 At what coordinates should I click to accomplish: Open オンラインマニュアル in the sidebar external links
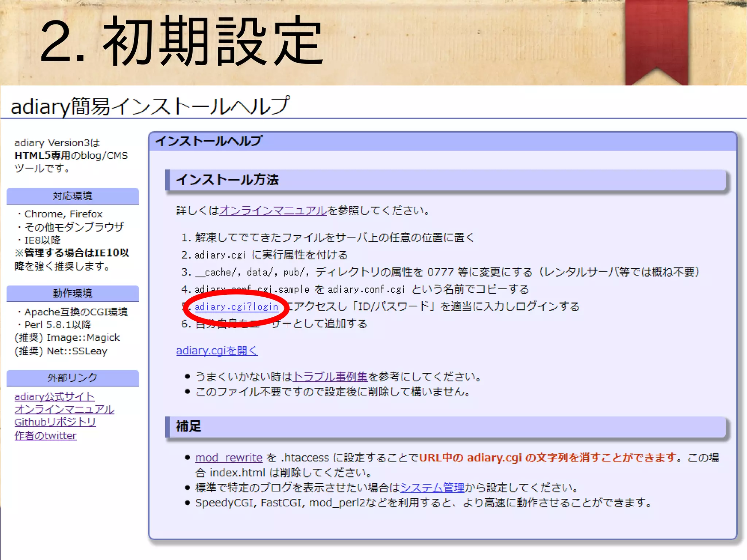click(x=64, y=409)
